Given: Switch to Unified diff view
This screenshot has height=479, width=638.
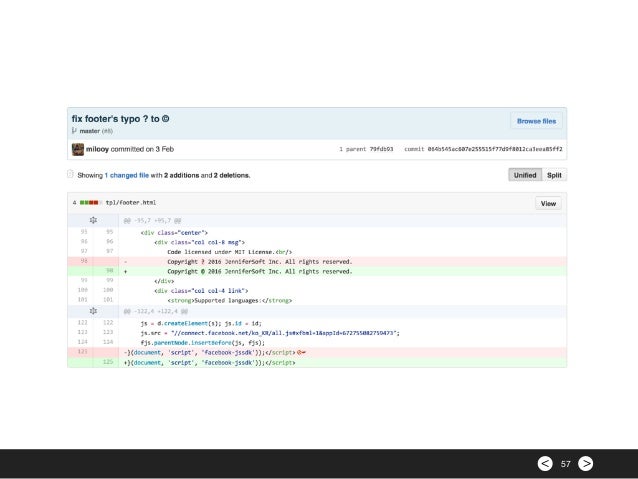Looking at the screenshot, I should click(x=525, y=175).
